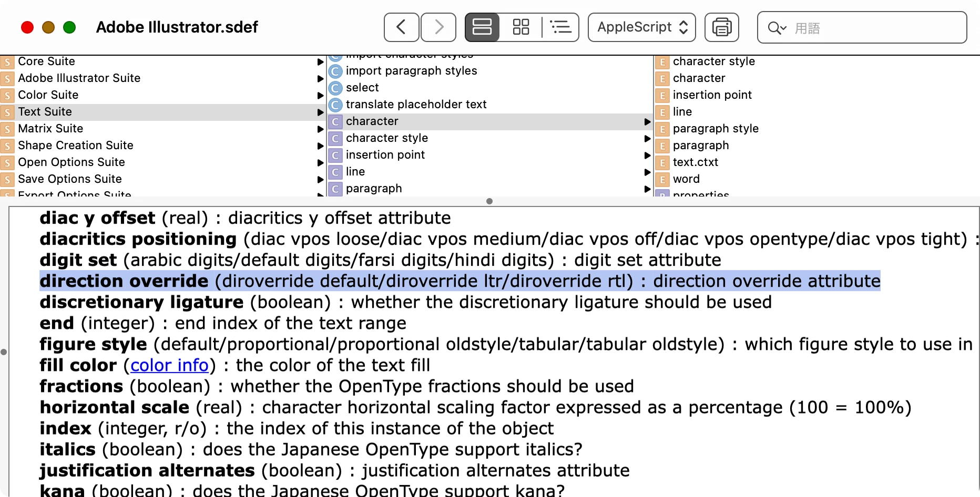Click the horizontal scale property line
Viewport: 980px width, 497px height.
click(x=476, y=407)
